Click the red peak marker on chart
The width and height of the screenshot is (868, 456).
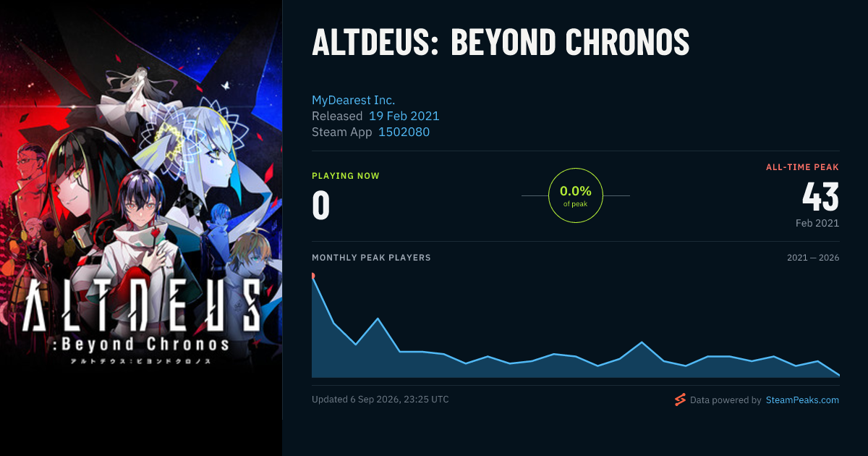[312, 276]
